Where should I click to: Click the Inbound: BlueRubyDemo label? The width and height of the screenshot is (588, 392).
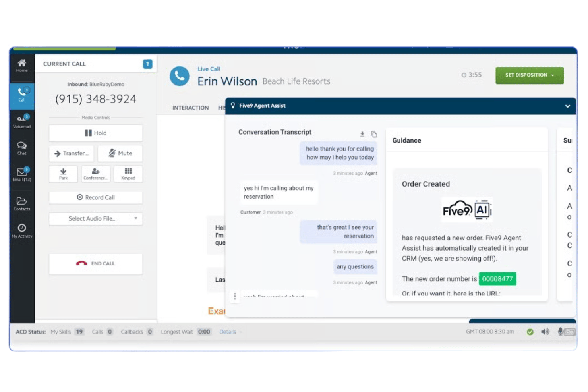pyautogui.click(x=96, y=84)
